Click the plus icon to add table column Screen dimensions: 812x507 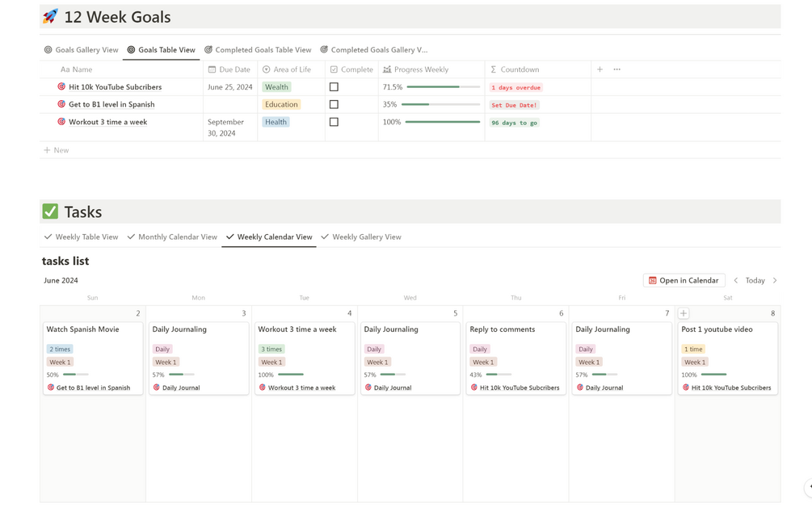pos(600,69)
